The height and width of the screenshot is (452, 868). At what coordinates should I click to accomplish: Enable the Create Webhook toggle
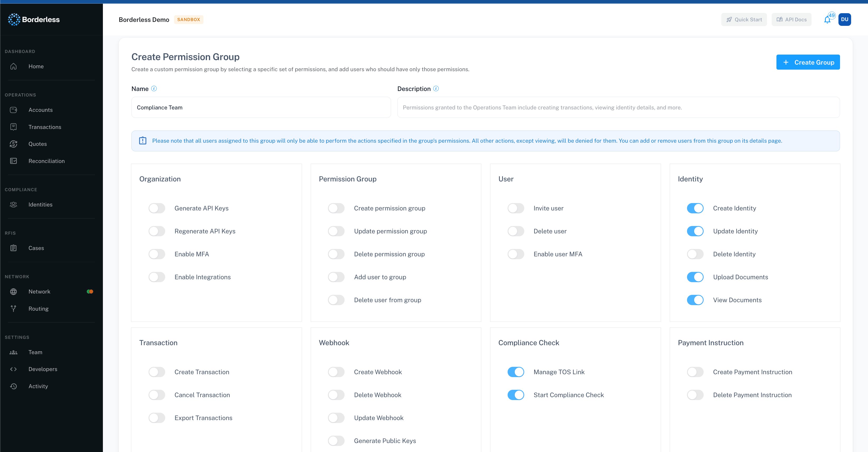(336, 372)
